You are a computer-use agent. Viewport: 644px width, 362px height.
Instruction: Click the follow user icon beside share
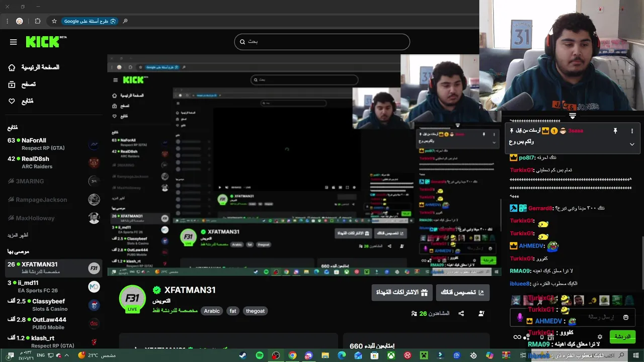pos(481,314)
